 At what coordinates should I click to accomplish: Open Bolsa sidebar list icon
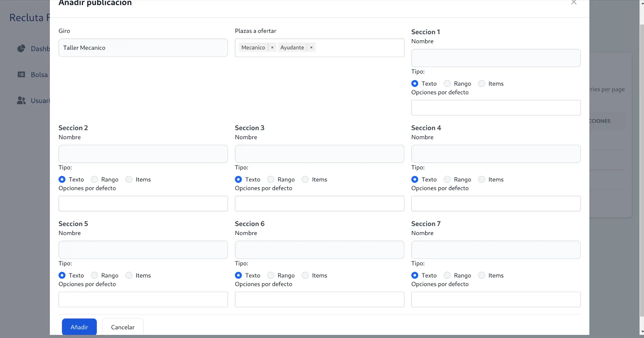pos(21,74)
